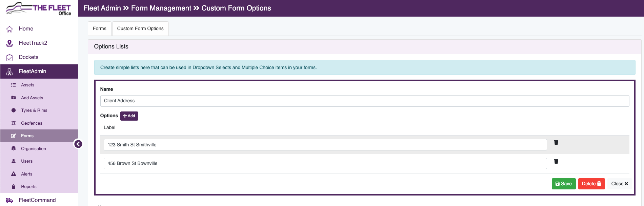Image resolution: width=644 pixels, height=206 pixels.
Task: Click the FleetCommand icon at sidebar bottom
Action: click(9, 200)
